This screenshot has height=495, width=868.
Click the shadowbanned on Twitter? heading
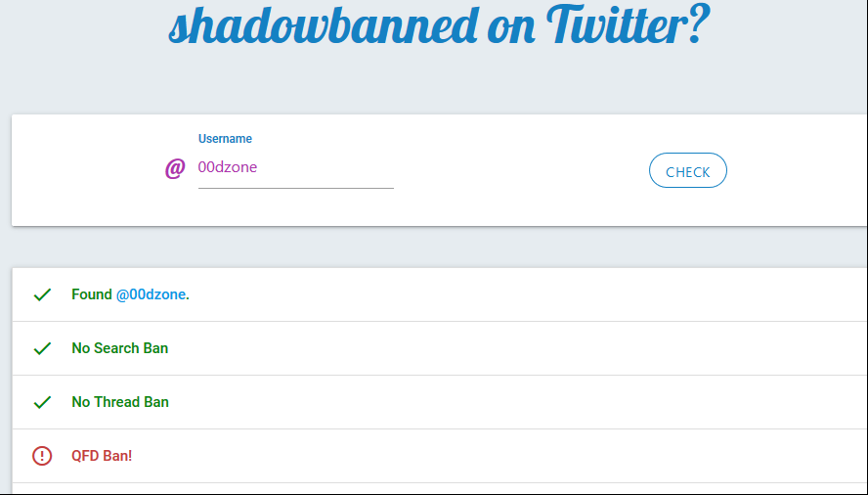click(x=439, y=23)
